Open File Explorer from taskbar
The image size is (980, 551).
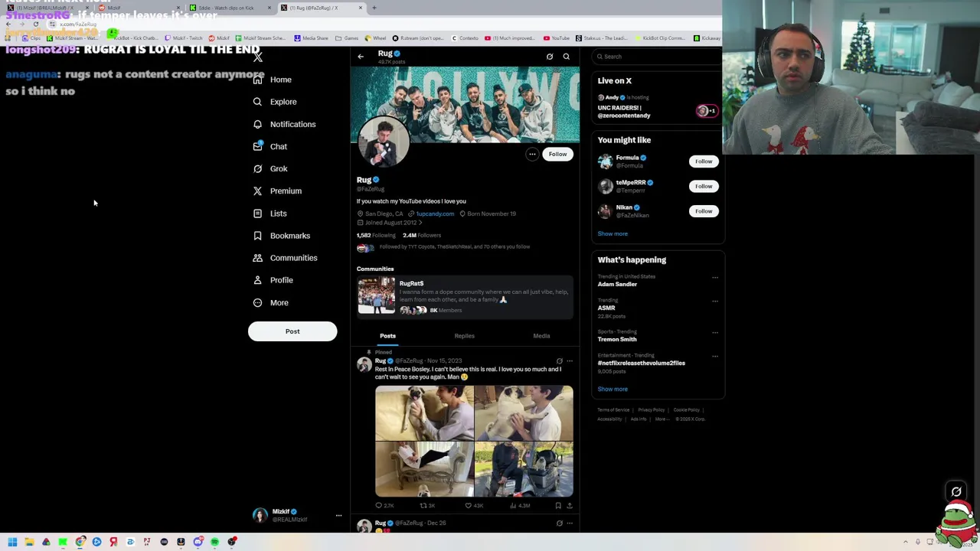(29, 542)
